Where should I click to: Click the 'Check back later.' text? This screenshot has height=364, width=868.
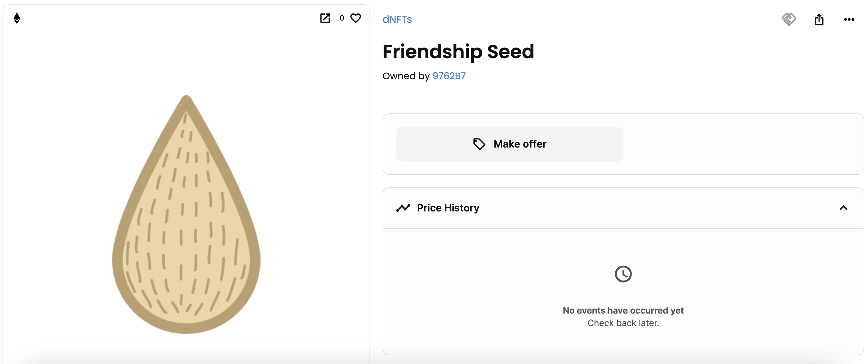(623, 323)
